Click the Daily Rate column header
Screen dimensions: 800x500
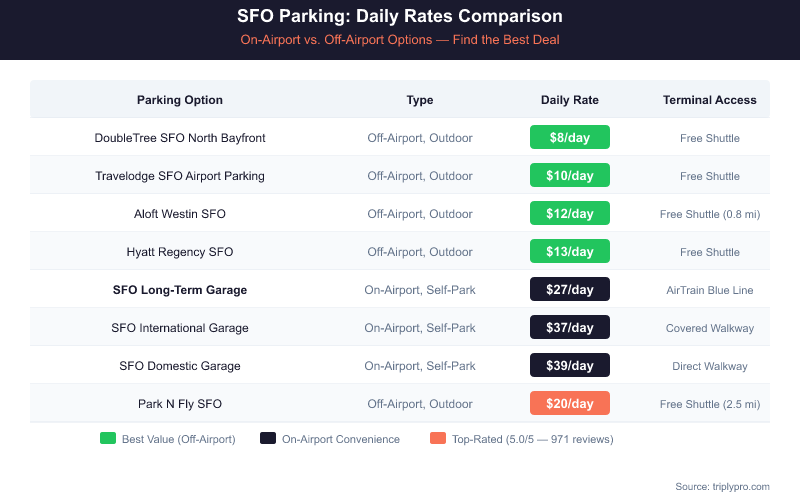pyautogui.click(x=570, y=100)
